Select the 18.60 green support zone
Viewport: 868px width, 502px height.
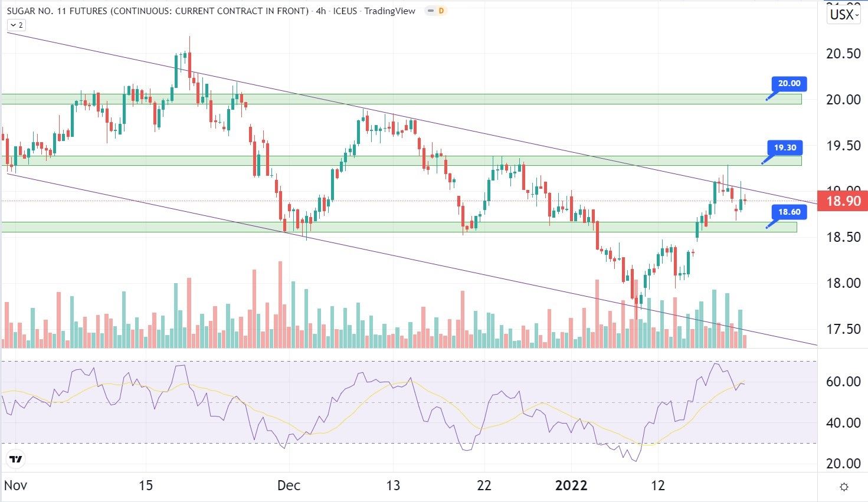pos(399,227)
